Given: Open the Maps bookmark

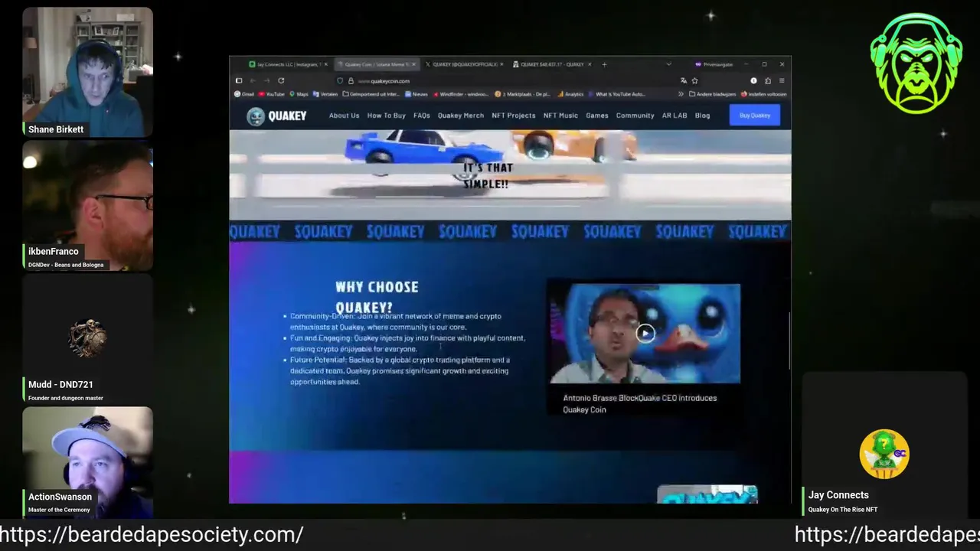Looking at the screenshot, I should [299, 94].
